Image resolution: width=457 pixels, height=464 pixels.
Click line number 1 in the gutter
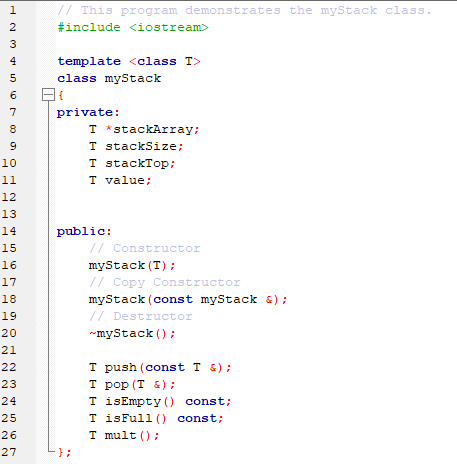[13, 10]
